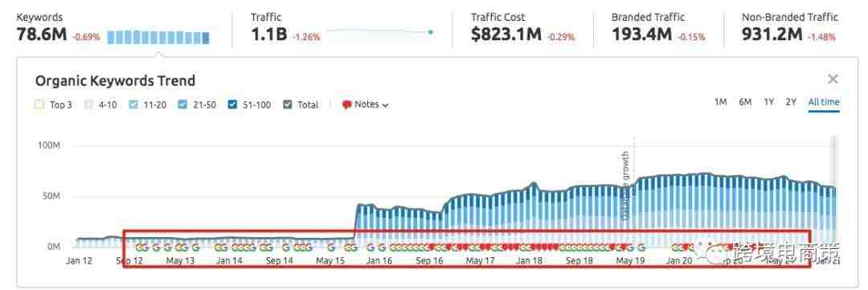Click the Organic Keywords Trend title
Image resolution: width=868 pixels, height=290 pixels.
click(115, 81)
